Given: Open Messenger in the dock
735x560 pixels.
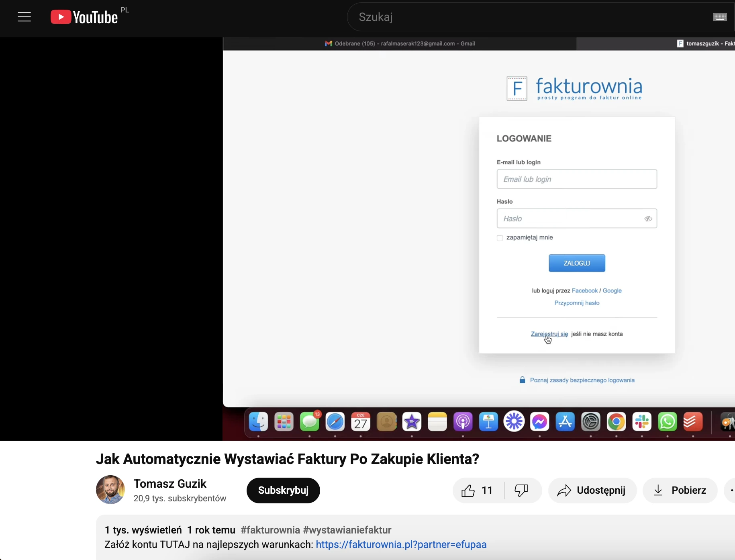Looking at the screenshot, I should coord(540,422).
